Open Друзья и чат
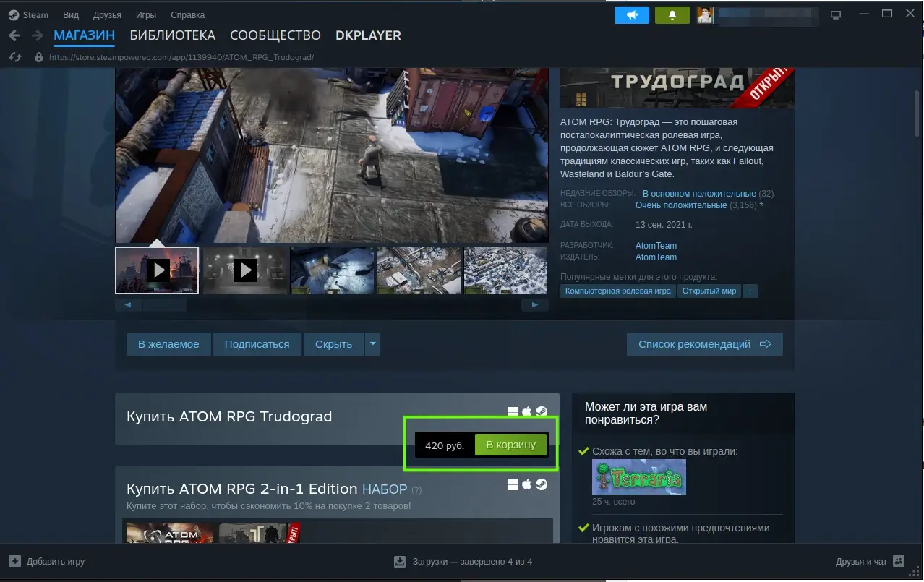This screenshot has width=924, height=582. [x=870, y=562]
